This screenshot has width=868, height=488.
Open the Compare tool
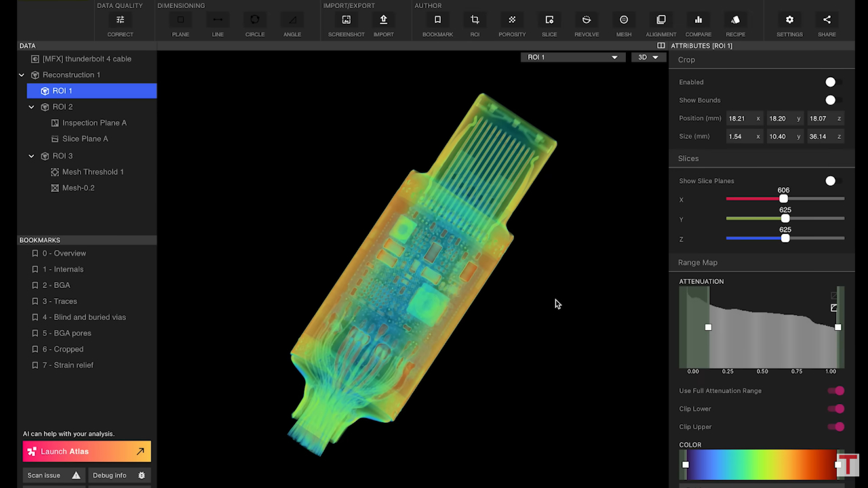pyautogui.click(x=698, y=20)
